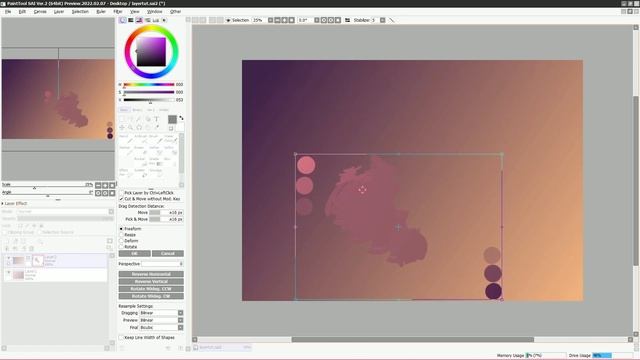Click the Move drag distance field
640x360 pixels.
pyautogui.click(x=166, y=213)
